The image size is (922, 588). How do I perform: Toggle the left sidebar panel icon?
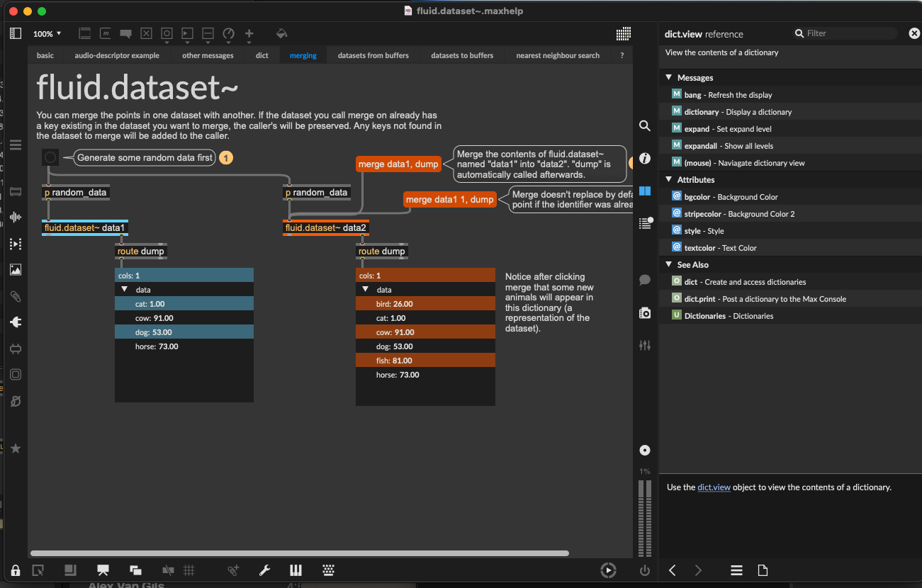coord(16,33)
